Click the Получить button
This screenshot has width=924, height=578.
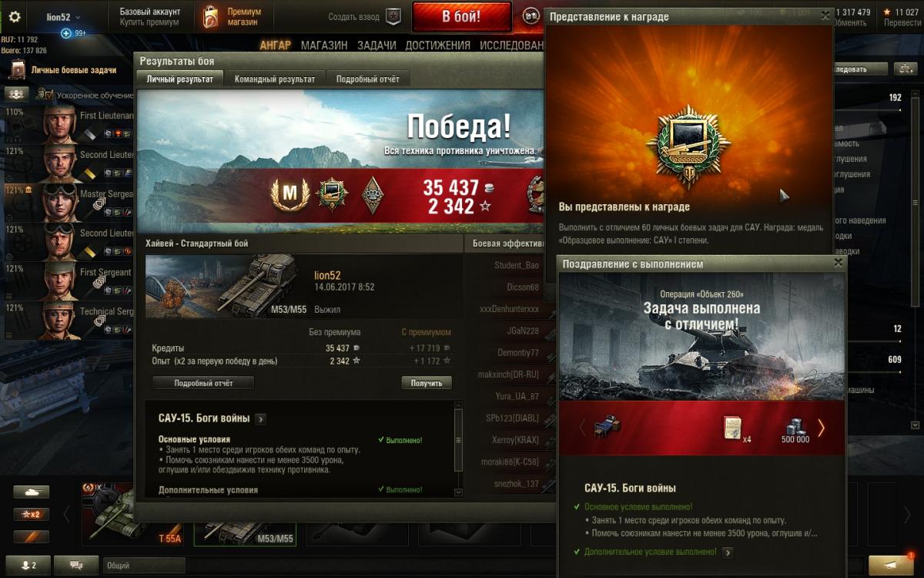427,383
